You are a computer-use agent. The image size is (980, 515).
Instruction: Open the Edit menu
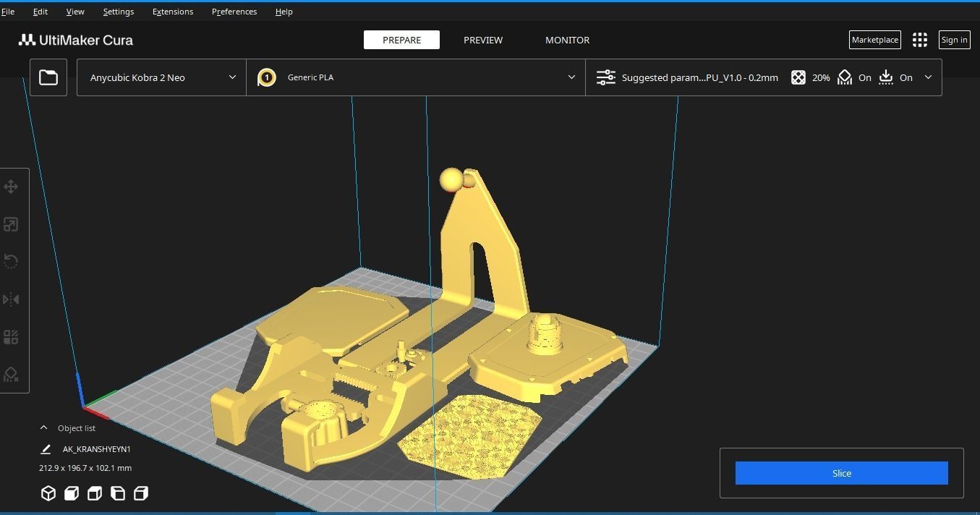coord(41,12)
